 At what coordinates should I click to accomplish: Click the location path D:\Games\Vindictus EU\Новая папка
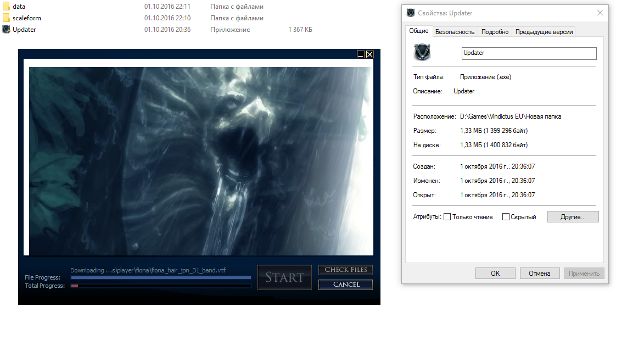click(511, 116)
